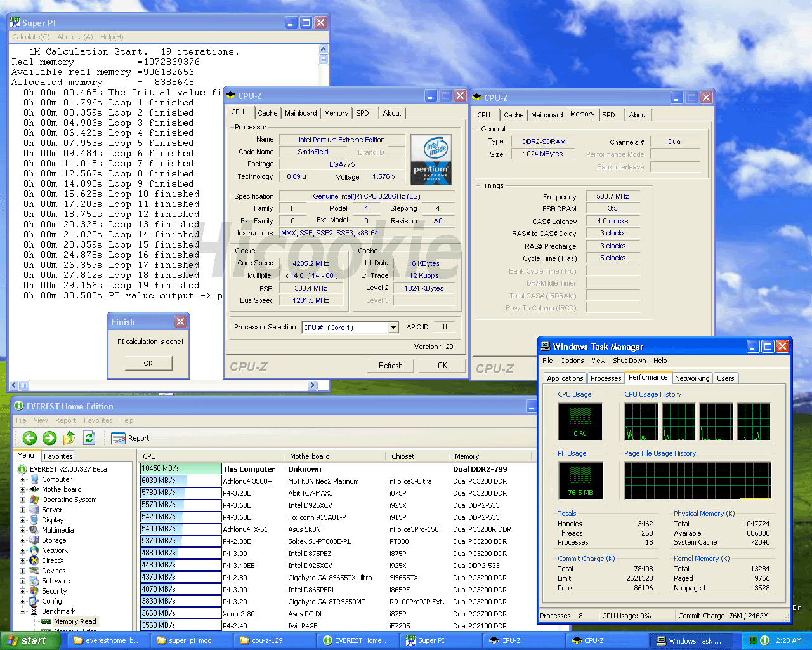Open the Report wizard in EVEREST toolbar
Image resolution: width=812 pixels, height=650 pixels.
(x=130, y=438)
